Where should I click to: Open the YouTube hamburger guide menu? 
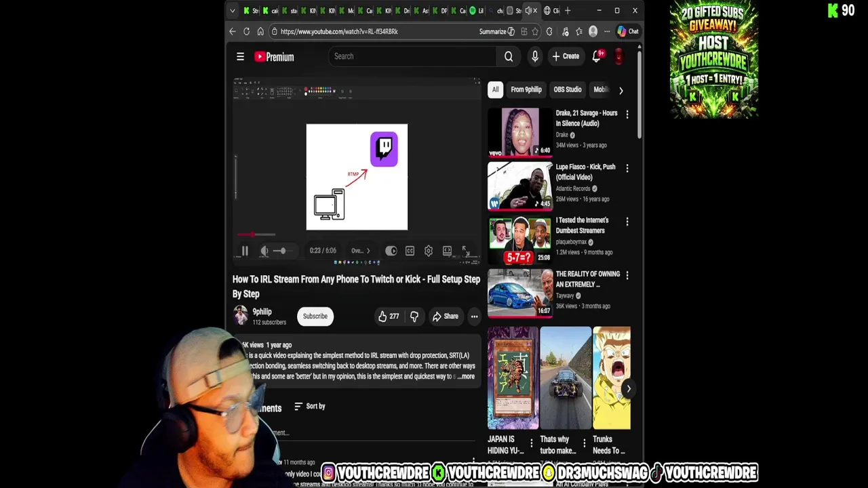coord(240,57)
